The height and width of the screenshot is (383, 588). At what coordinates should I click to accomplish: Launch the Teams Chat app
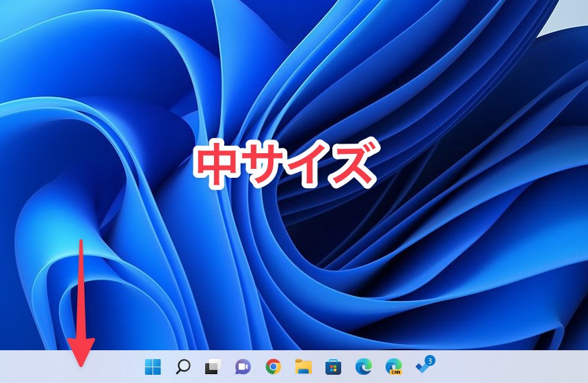[243, 367]
